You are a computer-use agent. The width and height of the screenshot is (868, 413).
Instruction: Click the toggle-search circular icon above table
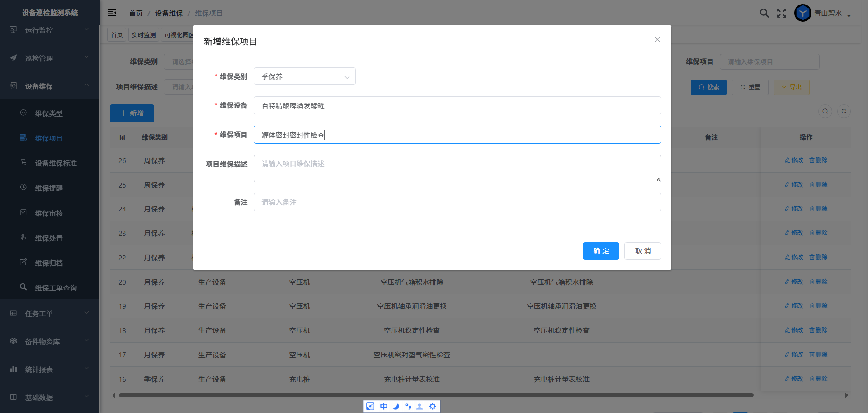click(825, 111)
